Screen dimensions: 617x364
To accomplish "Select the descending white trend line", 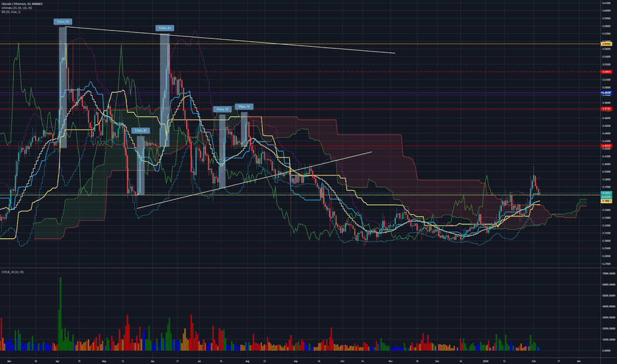I will click(x=230, y=40).
